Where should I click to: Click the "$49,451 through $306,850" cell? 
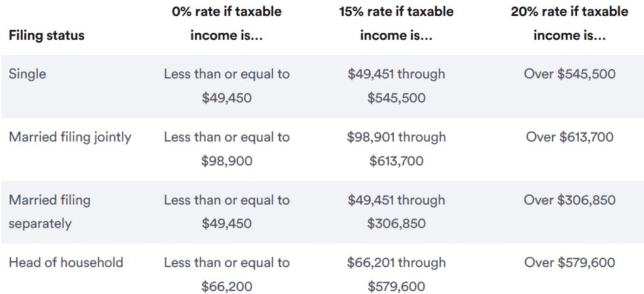(396, 212)
